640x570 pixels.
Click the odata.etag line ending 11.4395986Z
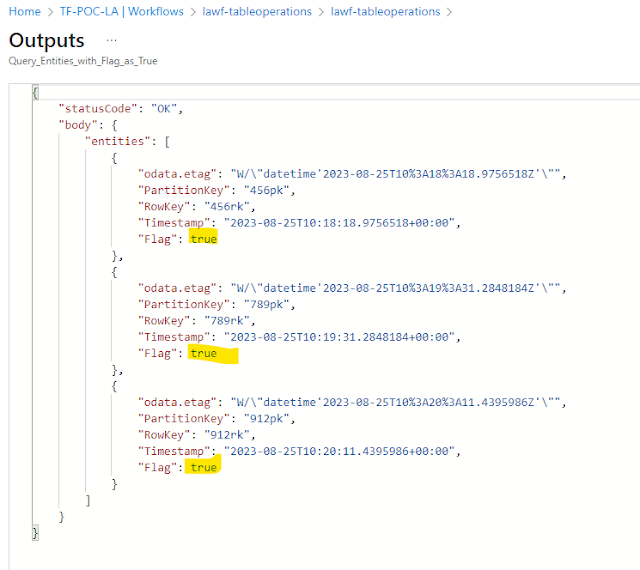(x=352, y=403)
